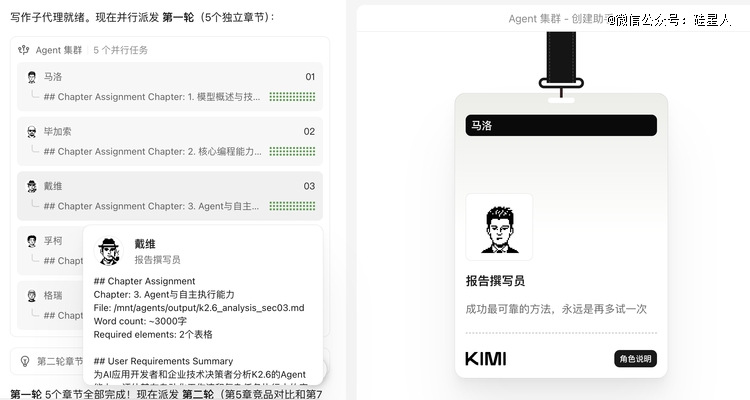Select the 马洛 name bar on badge
This screenshot has height=400, width=750.
point(561,125)
